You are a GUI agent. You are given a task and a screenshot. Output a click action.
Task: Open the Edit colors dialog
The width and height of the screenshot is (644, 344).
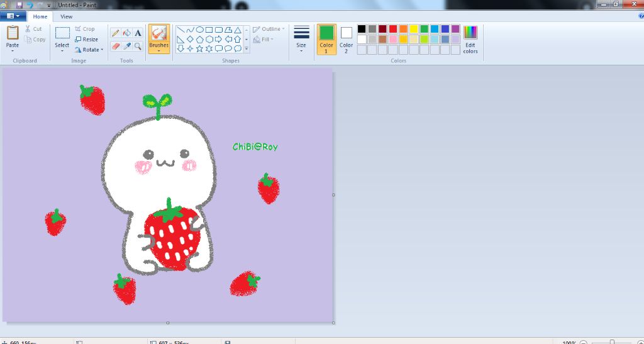(x=470, y=39)
